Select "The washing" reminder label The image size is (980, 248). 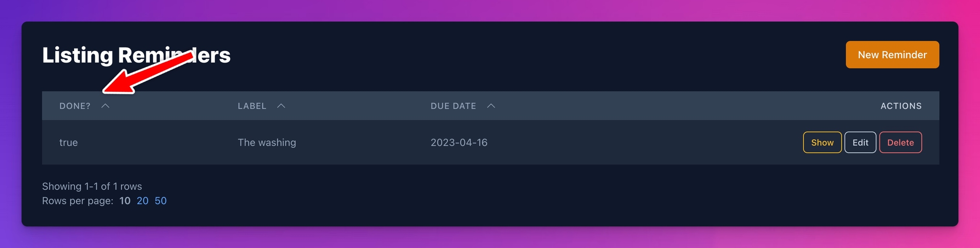tap(267, 143)
